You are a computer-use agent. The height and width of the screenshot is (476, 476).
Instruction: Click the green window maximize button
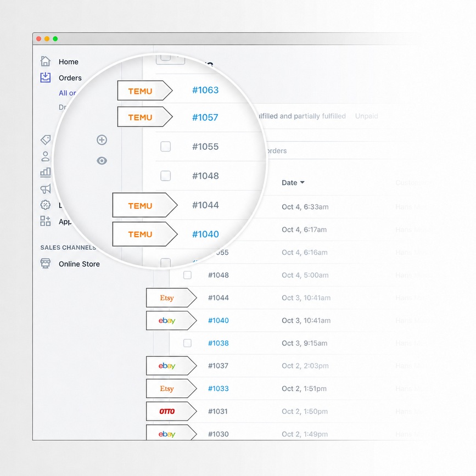coord(55,39)
